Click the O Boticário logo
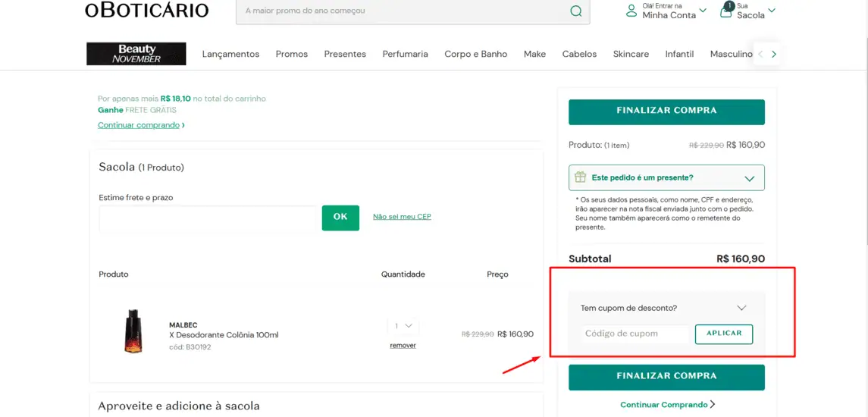868x417 pixels. click(147, 9)
